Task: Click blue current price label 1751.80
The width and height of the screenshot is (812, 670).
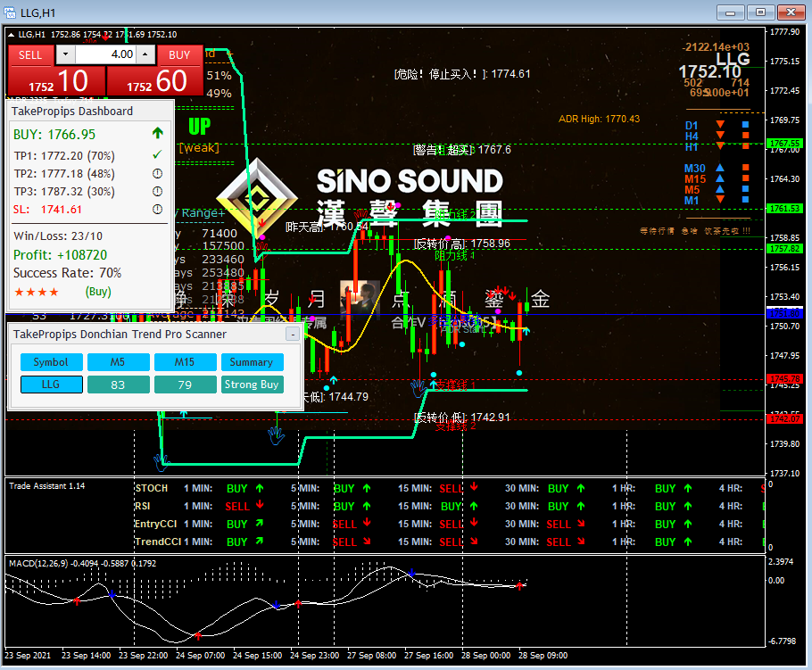Action: pyautogui.click(x=784, y=313)
